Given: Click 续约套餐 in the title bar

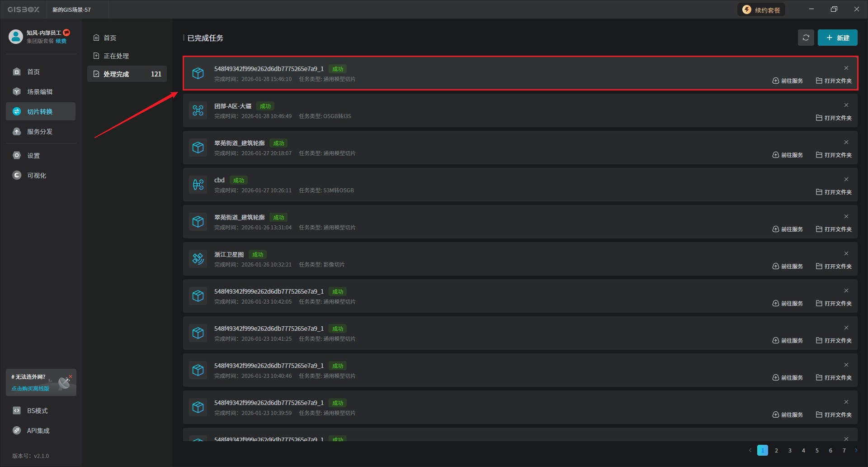Looking at the screenshot, I should pyautogui.click(x=762, y=10).
